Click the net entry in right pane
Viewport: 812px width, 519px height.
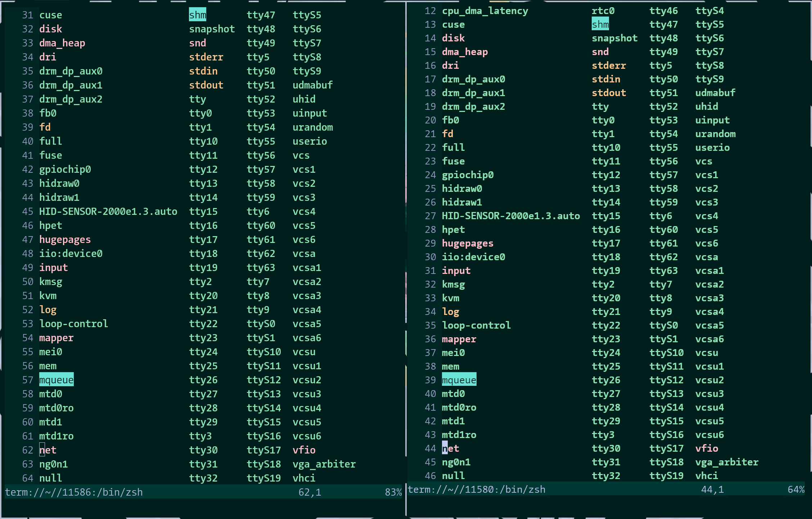pyautogui.click(x=450, y=448)
